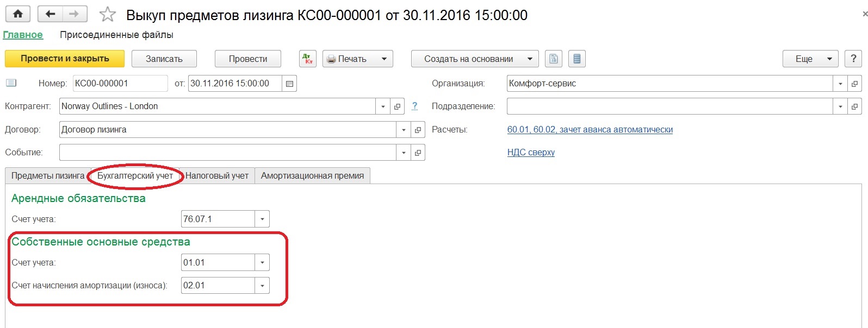Click the 02.01 depreciation account field
Image resolution: width=868 pixels, height=328 pixels.
point(218,286)
